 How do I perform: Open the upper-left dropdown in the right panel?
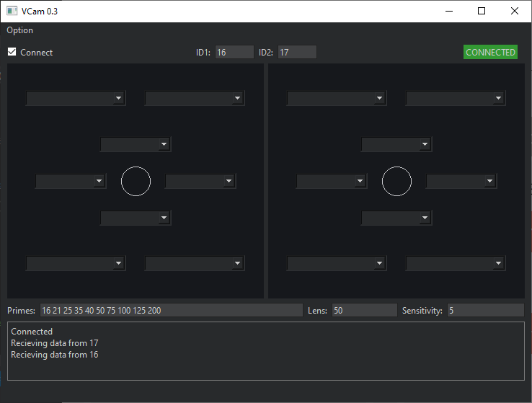pos(337,98)
